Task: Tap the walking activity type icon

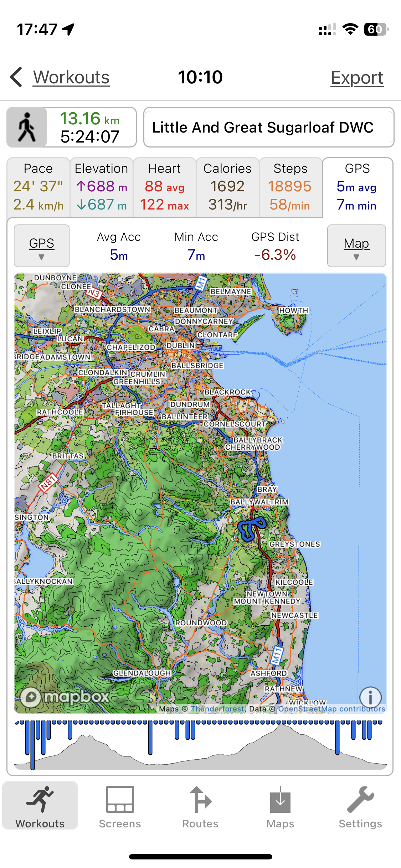Action: pyautogui.click(x=27, y=128)
